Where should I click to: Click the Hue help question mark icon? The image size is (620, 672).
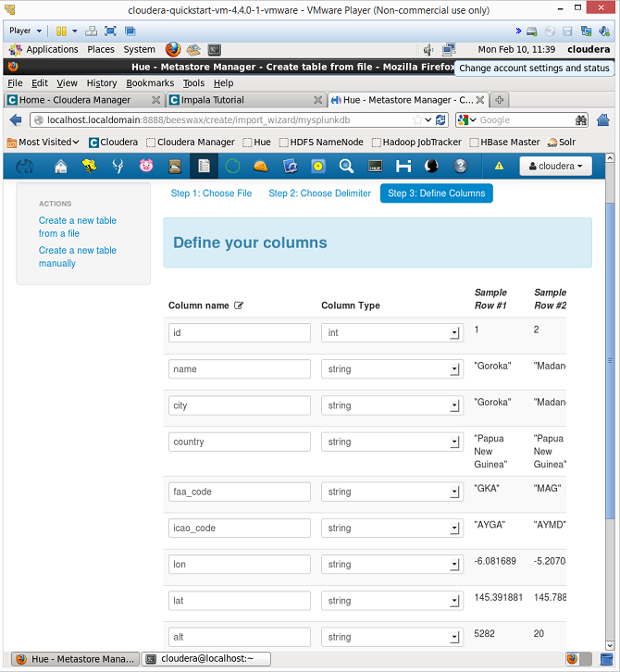[460, 167]
